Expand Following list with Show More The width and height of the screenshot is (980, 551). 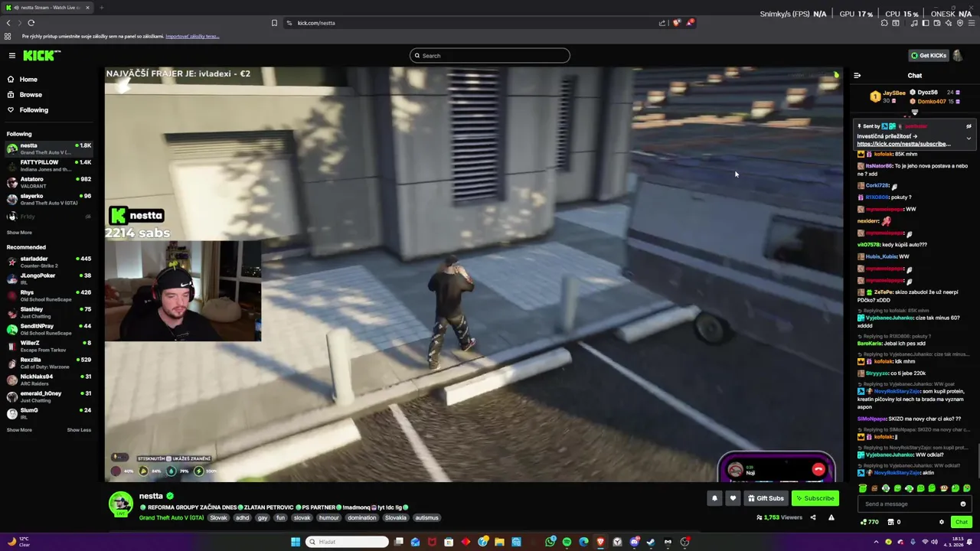19,233
